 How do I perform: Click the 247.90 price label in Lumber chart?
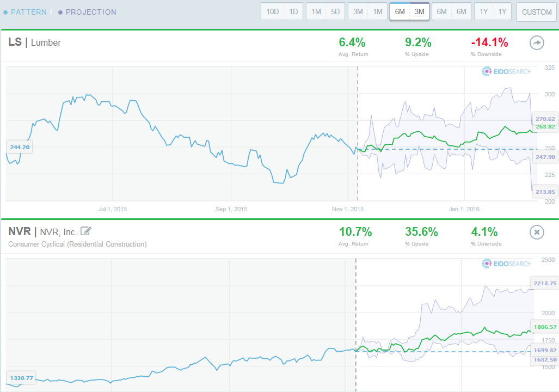click(x=545, y=157)
